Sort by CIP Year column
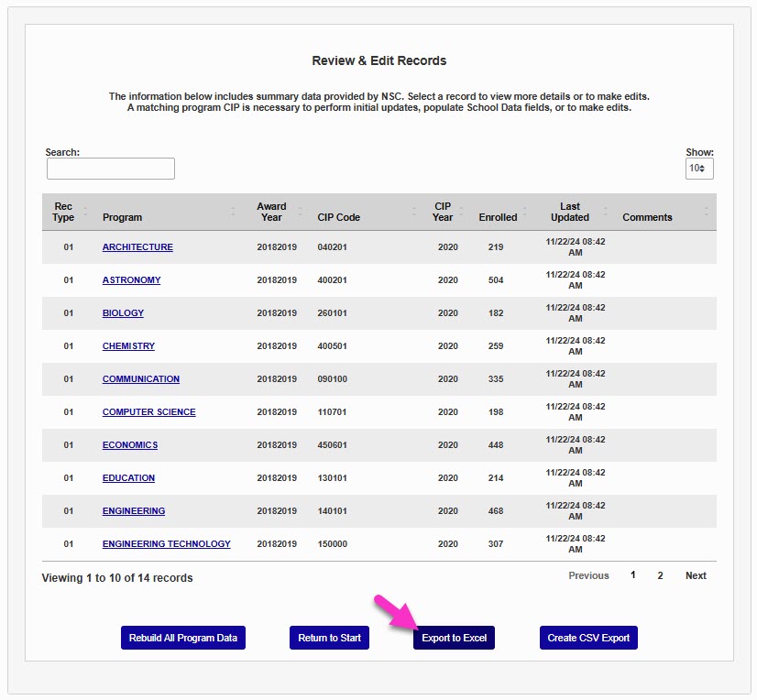757x700 pixels. tap(443, 212)
